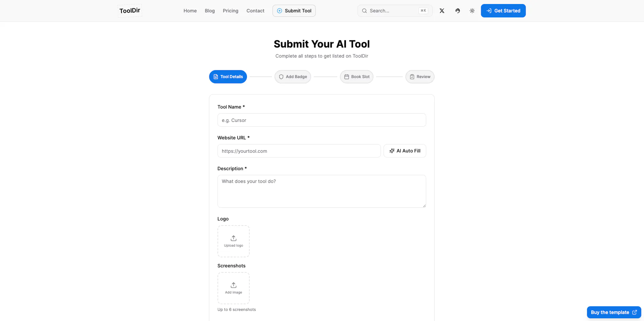Click the AI Auto Fill button
The image size is (644, 321).
coord(405,151)
